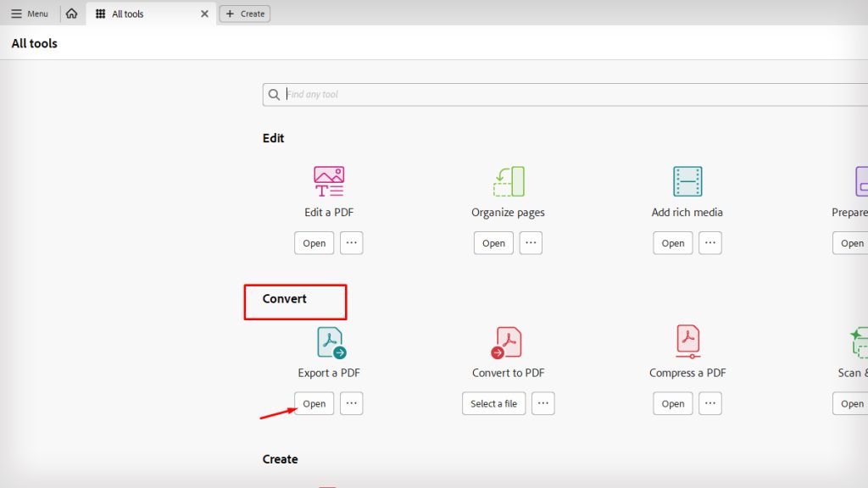The width and height of the screenshot is (868, 488).
Task: Click Open under Export a PDF
Action: pyautogui.click(x=314, y=403)
